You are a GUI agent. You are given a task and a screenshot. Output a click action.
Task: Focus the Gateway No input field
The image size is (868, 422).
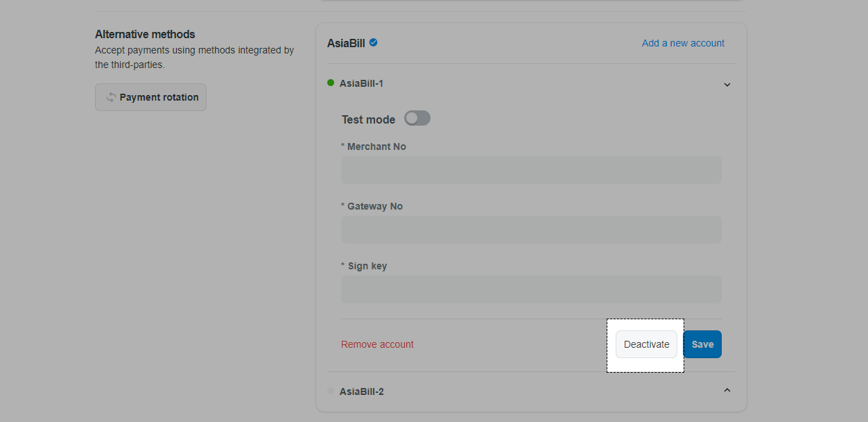(531, 230)
